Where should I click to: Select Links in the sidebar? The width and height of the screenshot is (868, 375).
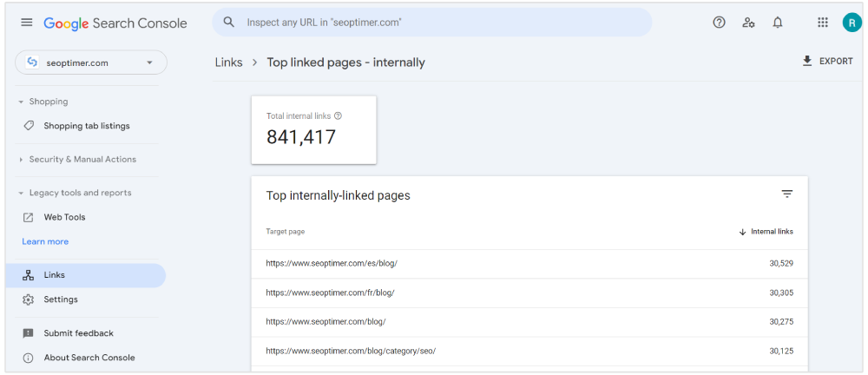(86, 275)
